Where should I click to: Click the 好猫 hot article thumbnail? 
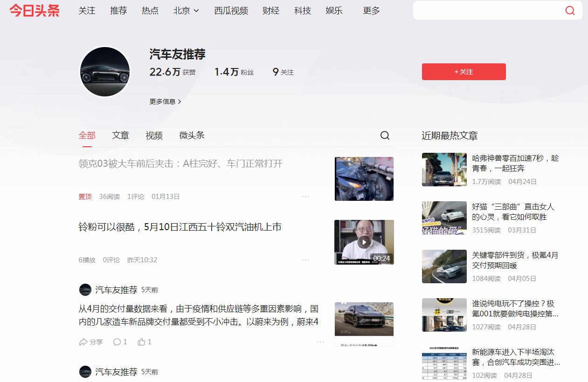pos(444,218)
